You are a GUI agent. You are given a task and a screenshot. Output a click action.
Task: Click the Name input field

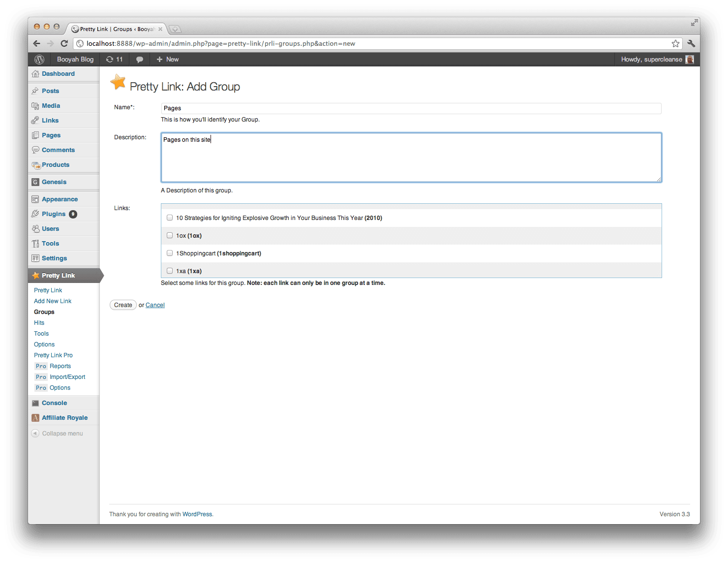(x=411, y=108)
